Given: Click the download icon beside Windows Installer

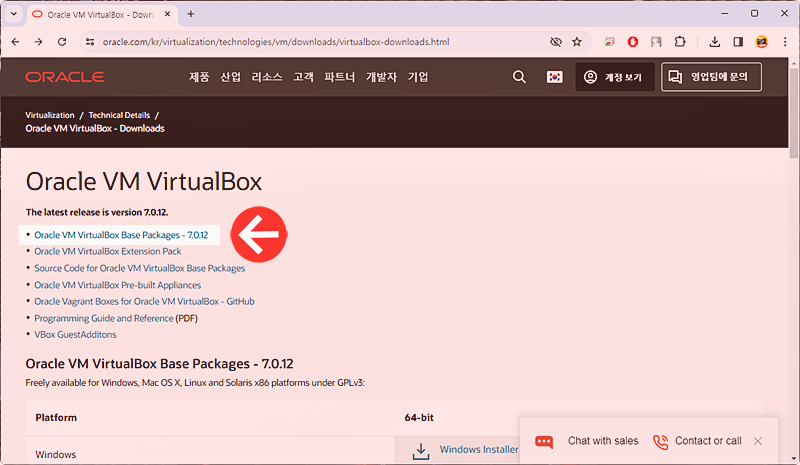Looking at the screenshot, I should pos(421,451).
